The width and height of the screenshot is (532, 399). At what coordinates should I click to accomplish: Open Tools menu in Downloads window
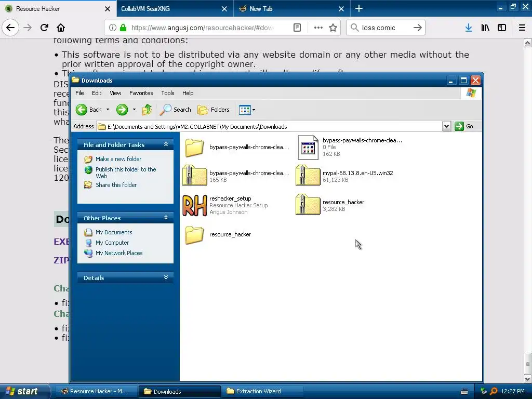(168, 93)
